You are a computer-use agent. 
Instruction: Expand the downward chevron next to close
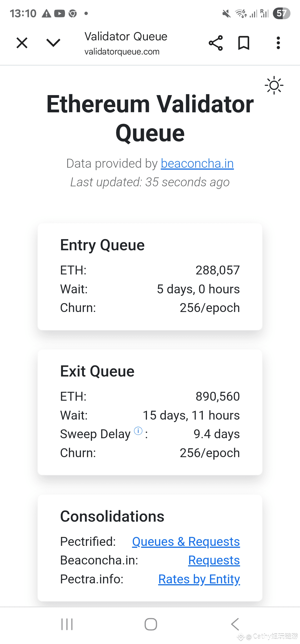click(53, 43)
